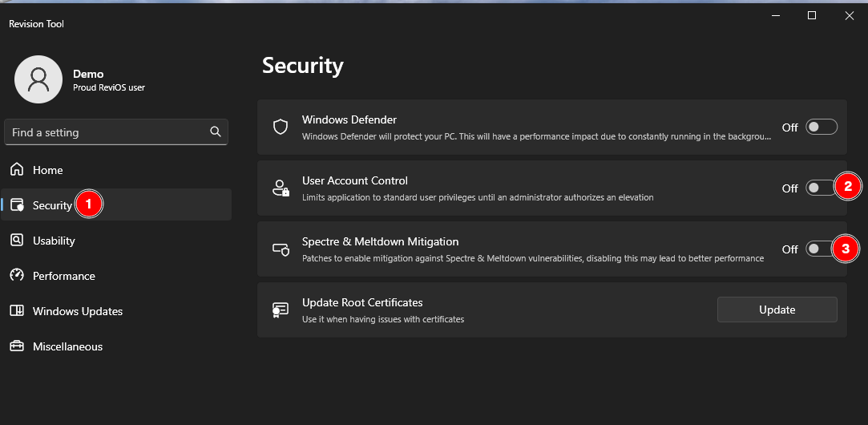
Task: Click the User Account Control lock icon
Action: point(281,188)
